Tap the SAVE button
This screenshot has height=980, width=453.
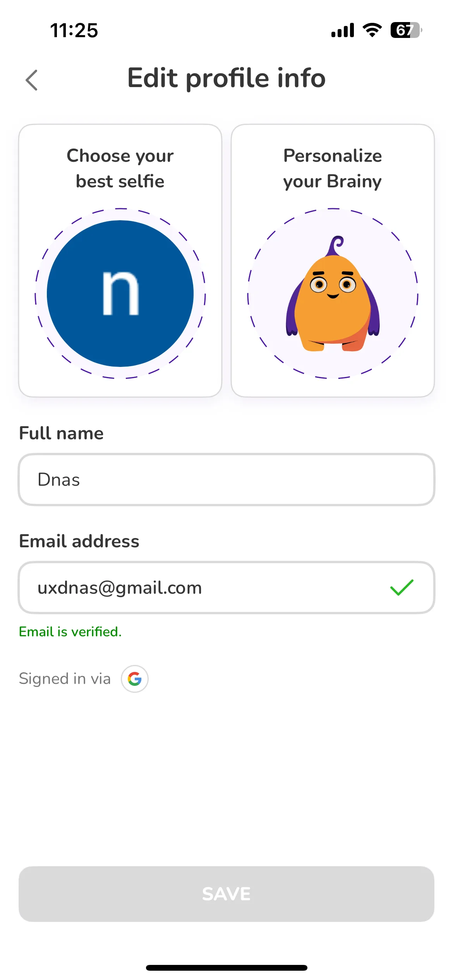coord(226,894)
